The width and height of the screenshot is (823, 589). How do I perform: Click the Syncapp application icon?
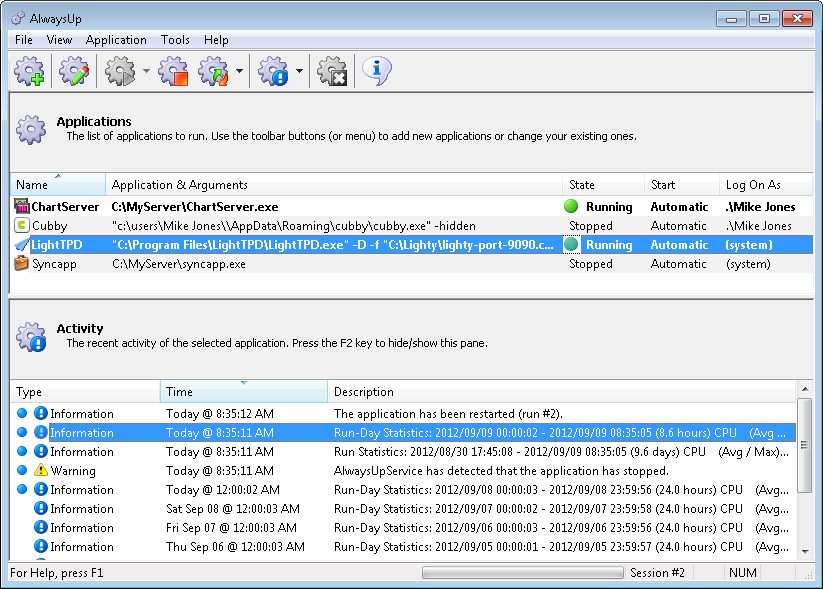tap(22, 264)
